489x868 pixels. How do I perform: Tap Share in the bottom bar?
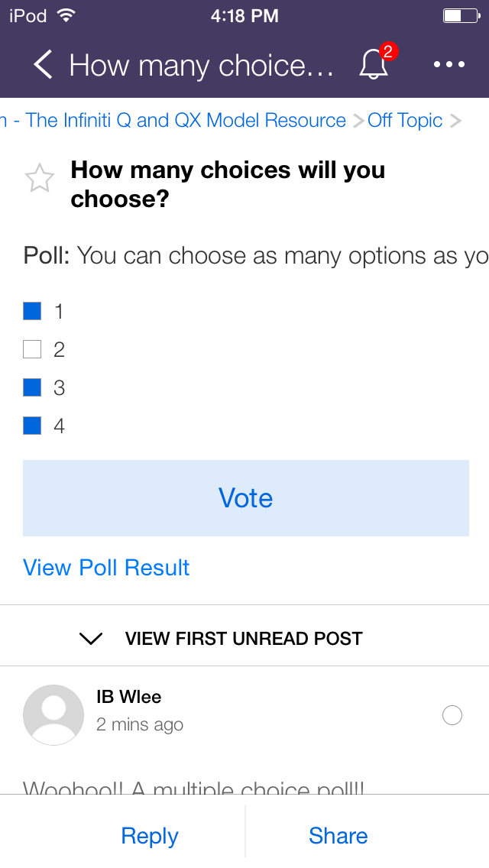point(338,836)
